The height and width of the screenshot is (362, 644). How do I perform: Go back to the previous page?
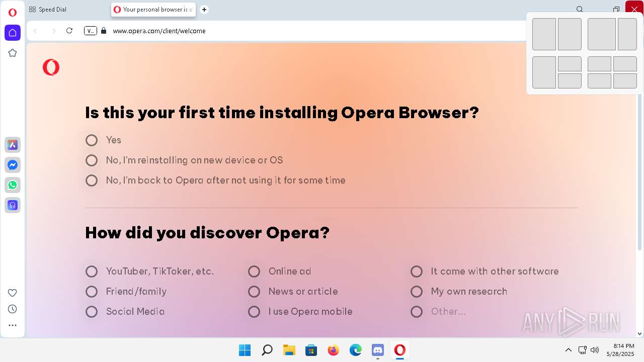[x=35, y=31]
